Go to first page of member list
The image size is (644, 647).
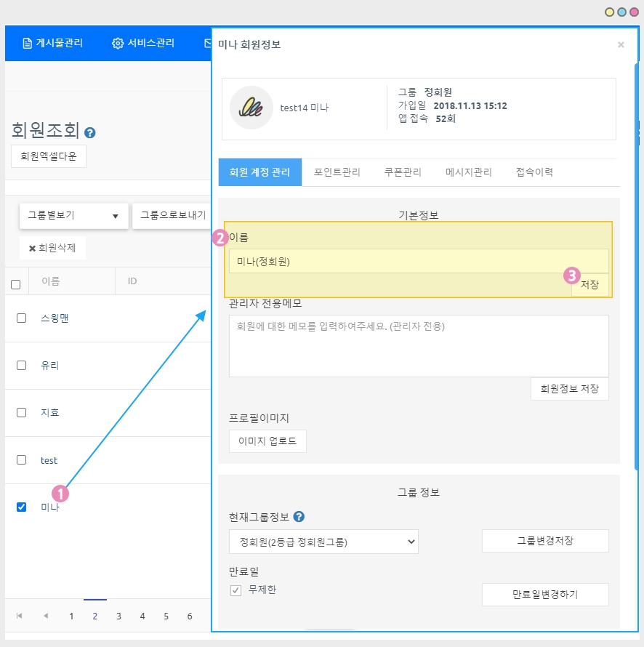[19, 616]
